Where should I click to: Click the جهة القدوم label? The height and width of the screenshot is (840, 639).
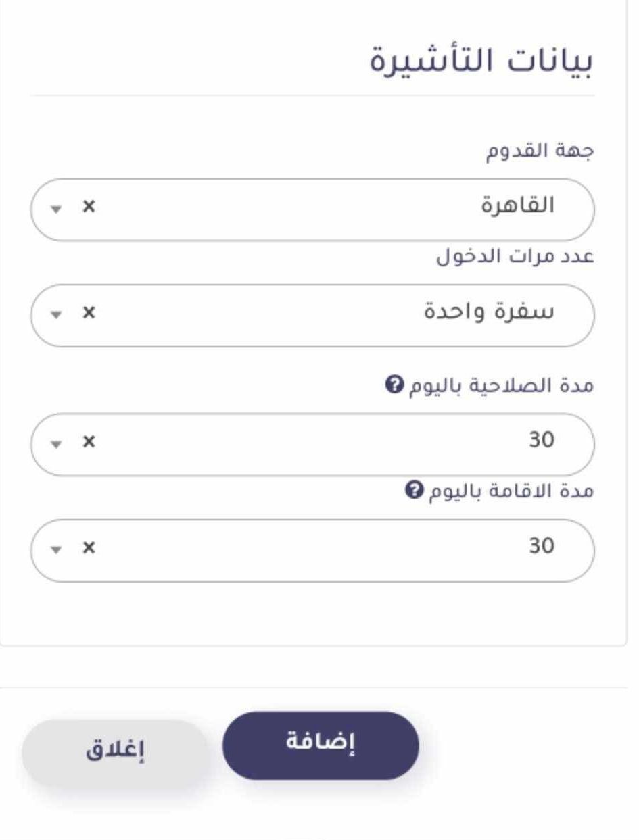click(x=540, y=151)
